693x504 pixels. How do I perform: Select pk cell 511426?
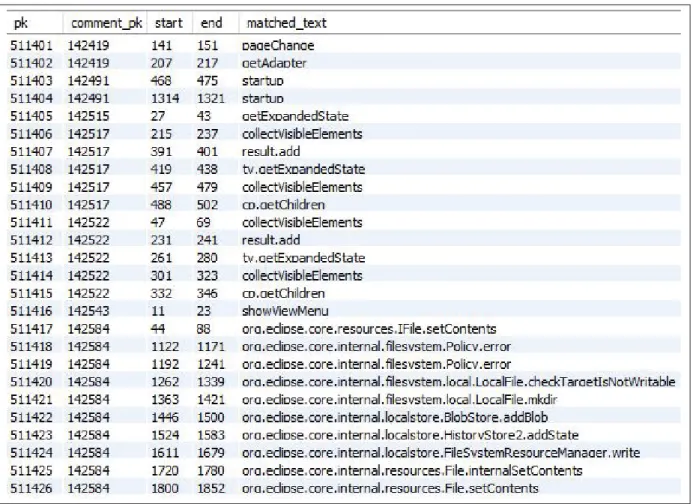click(31, 488)
